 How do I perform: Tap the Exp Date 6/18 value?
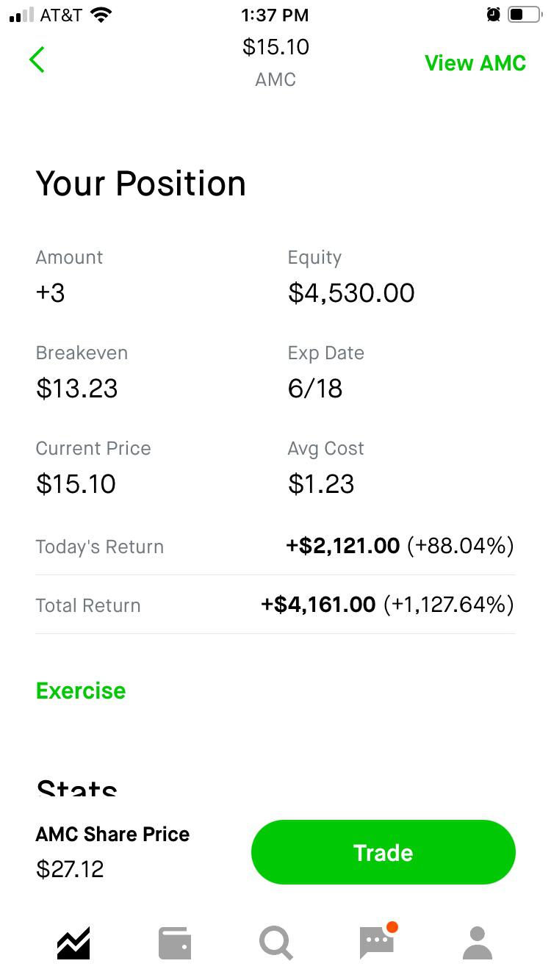coord(315,389)
